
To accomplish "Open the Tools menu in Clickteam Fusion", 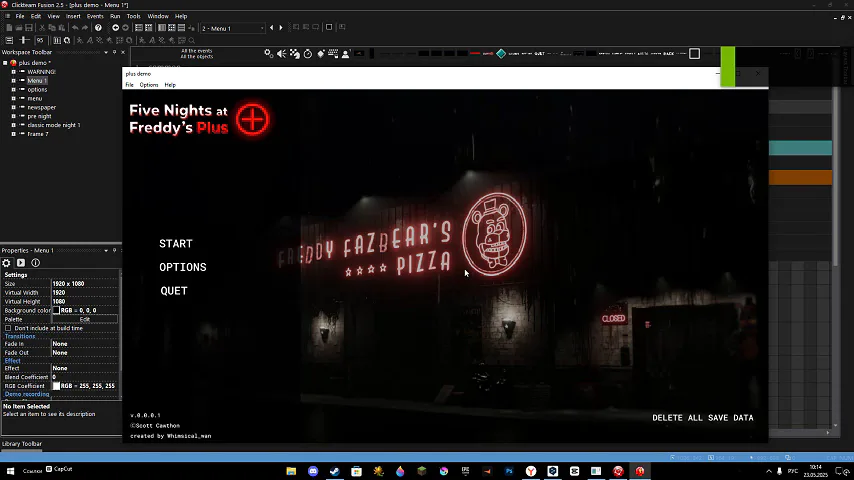I will coord(133,16).
